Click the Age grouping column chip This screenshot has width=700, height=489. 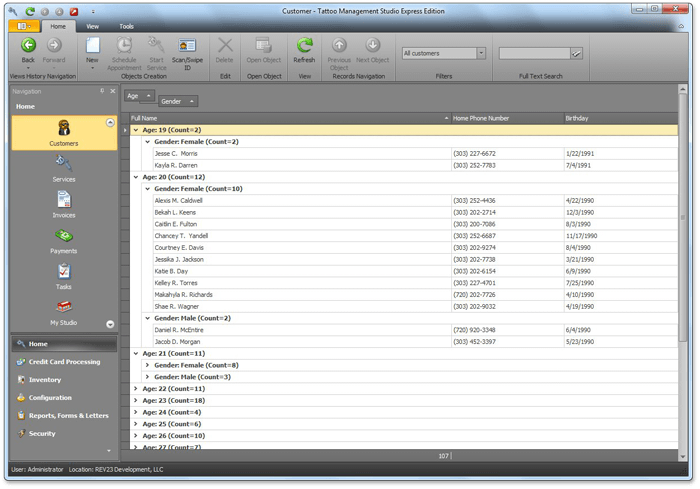140,96
